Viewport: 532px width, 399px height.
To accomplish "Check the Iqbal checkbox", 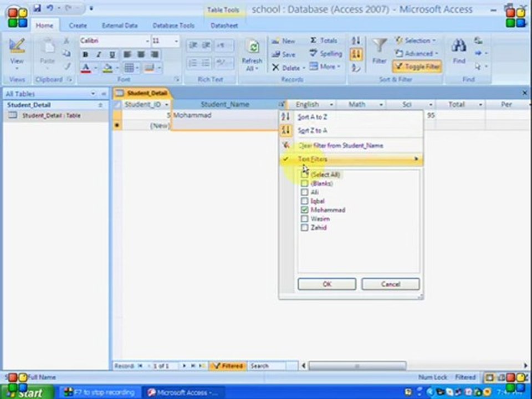I will coord(304,201).
